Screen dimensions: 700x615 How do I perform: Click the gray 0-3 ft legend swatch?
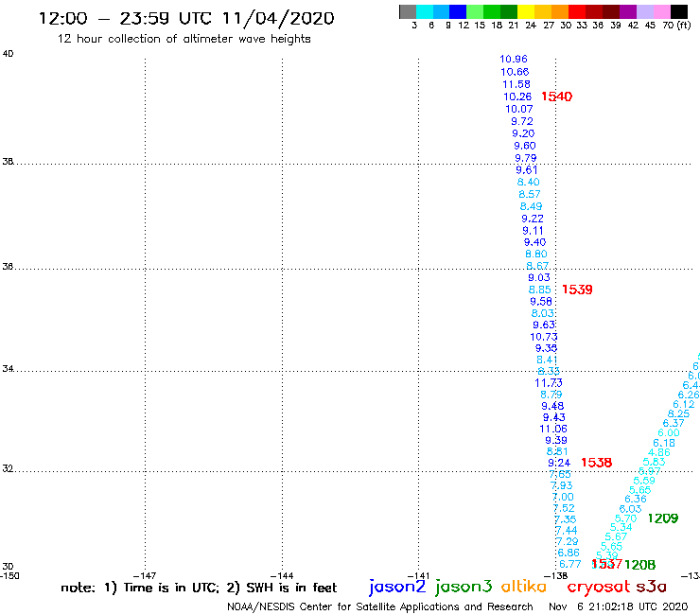tap(408, 11)
